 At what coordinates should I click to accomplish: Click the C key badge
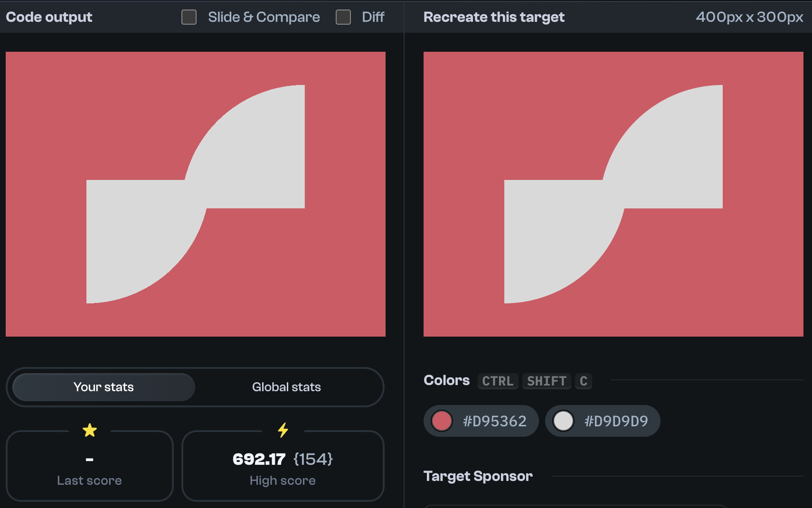[584, 381]
